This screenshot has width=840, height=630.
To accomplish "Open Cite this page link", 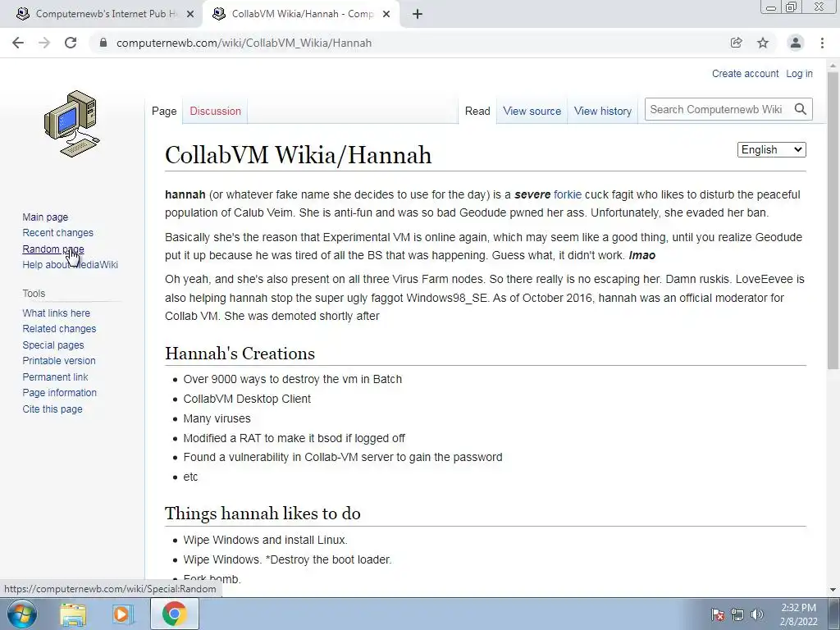I will pyautogui.click(x=52, y=409).
